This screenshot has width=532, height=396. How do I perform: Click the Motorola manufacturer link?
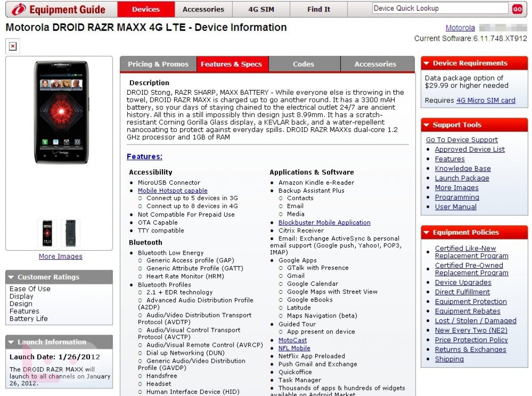coord(460,28)
